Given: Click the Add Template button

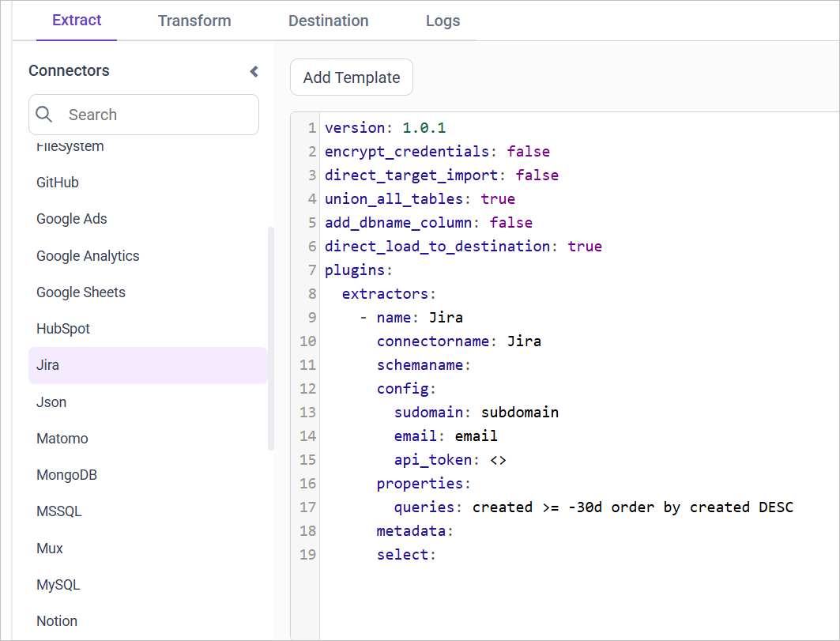Looking at the screenshot, I should [x=351, y=77].
